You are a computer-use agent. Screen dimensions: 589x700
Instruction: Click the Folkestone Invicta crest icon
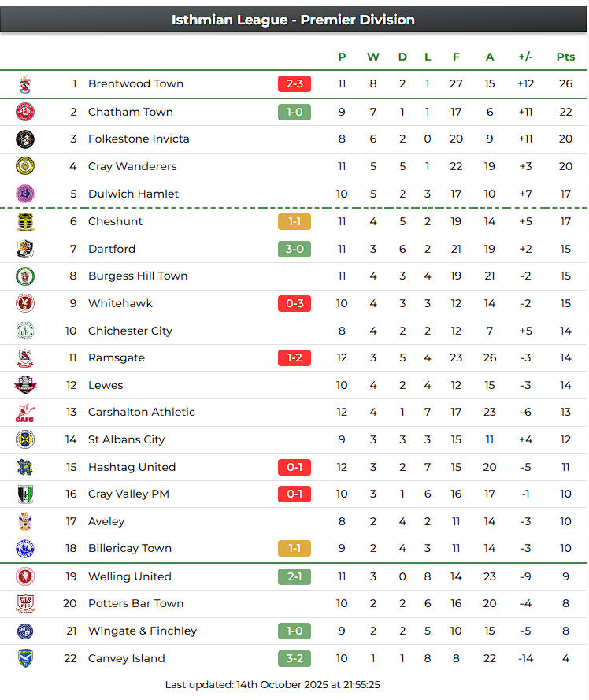pyautogui.click(x=25, y=139)
